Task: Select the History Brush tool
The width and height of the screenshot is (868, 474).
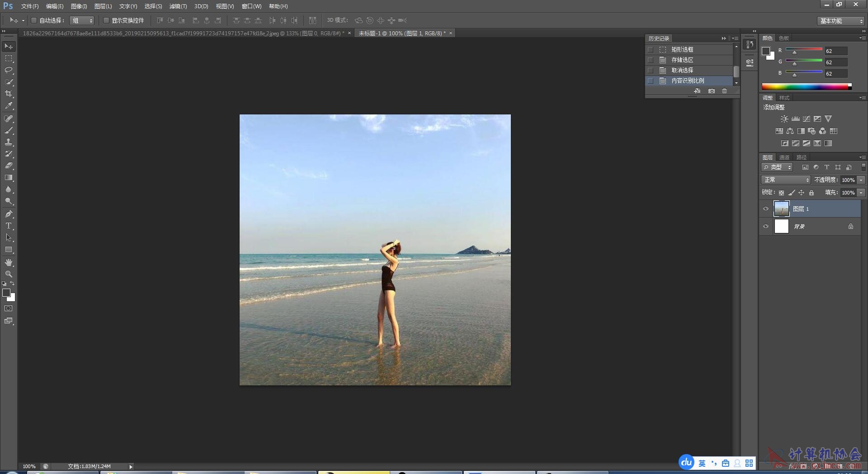Action: (9, 154)
